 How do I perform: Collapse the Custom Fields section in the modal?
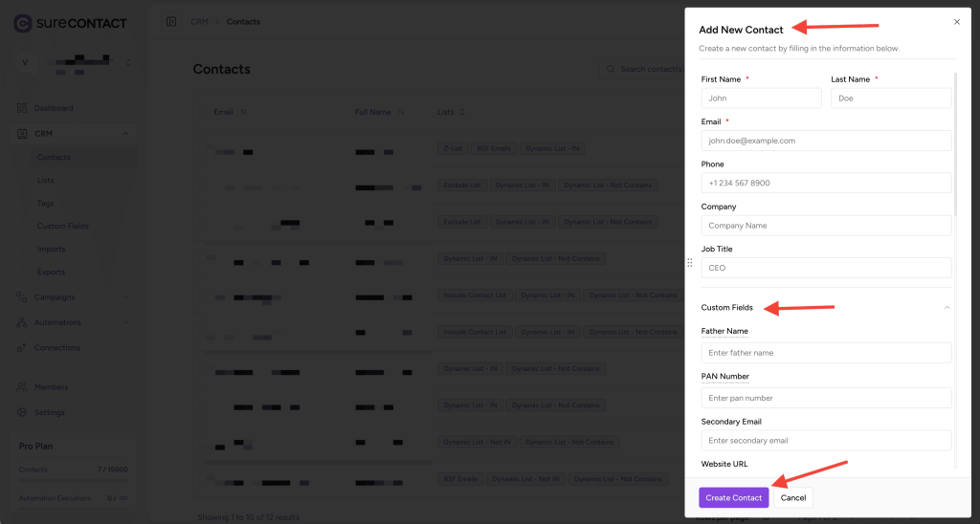947,308
